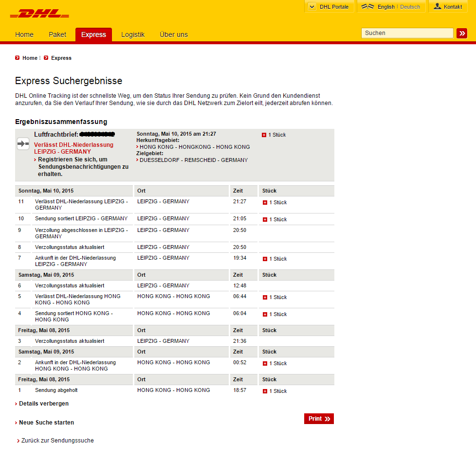476x461 pixels.
Task: Switch to the Über uns tab
Action: pos(173,35)
